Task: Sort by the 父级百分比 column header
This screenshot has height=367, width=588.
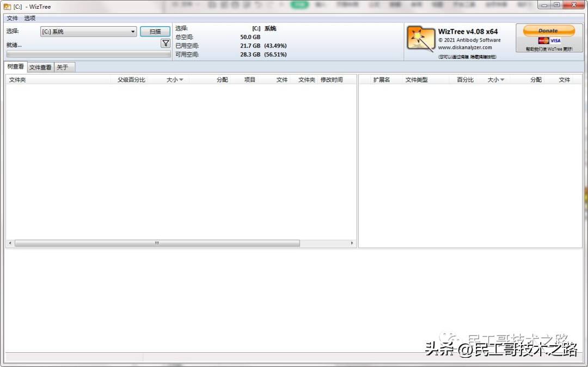Action: coord(131,80)
